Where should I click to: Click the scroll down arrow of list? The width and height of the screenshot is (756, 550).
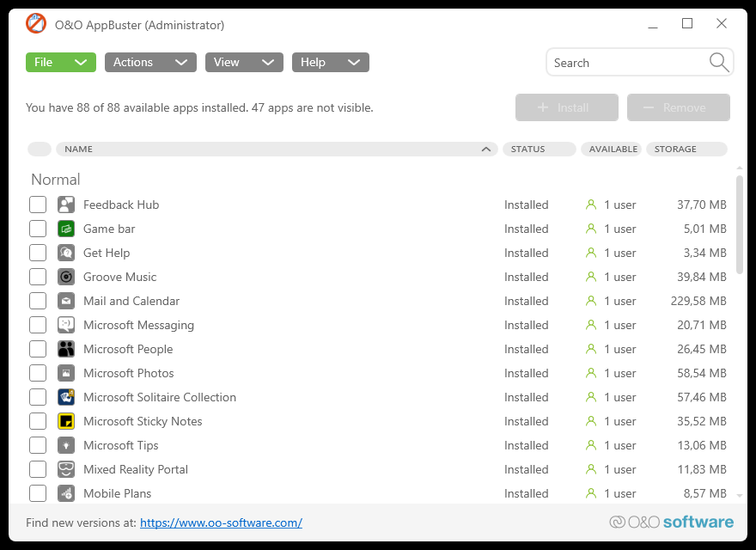click(x=740, y=496)
